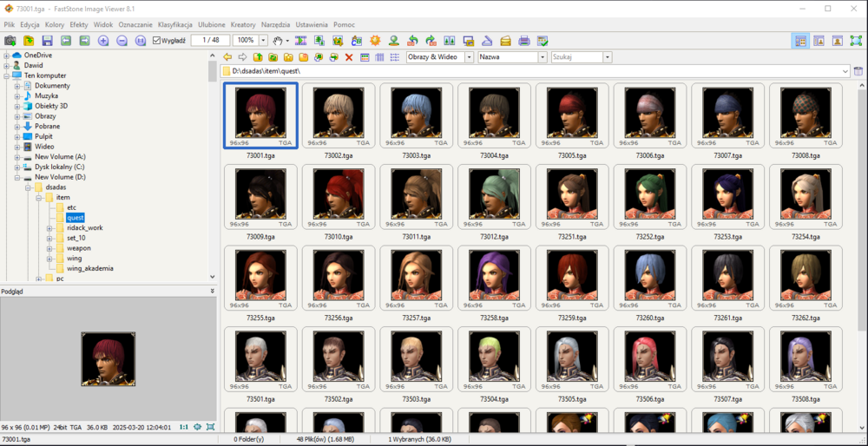868x446 pixels.
Task: Select the third single-image layout button
Action: (838, 41)
